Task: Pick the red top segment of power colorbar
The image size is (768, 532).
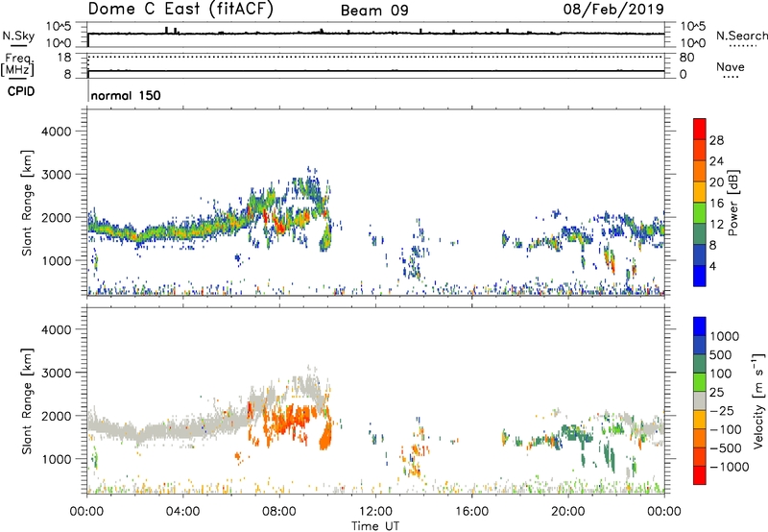Action: pos(700,129)
